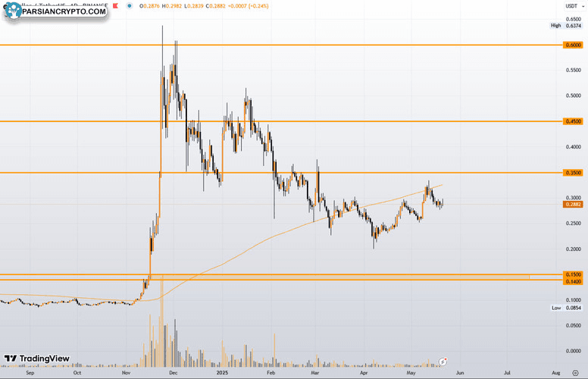The width and height of the screenshot is (588, 379).
Task: Click the 0.2500 tick on price axis
Action: pyautogui.click(x=574, y=224)
